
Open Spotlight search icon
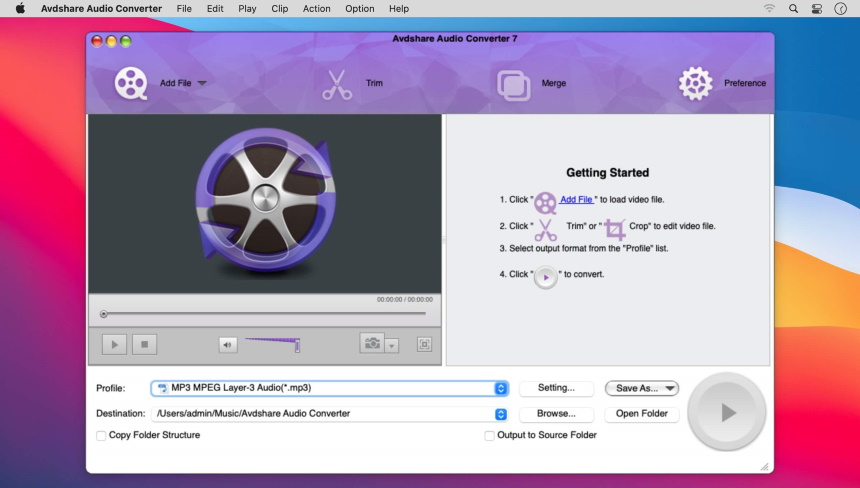pos(793,8)
